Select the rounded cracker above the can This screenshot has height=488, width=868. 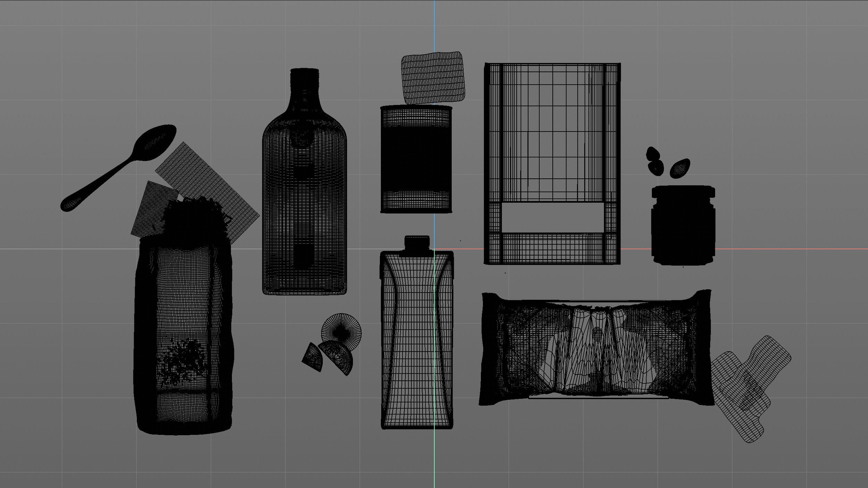point(433,78)
